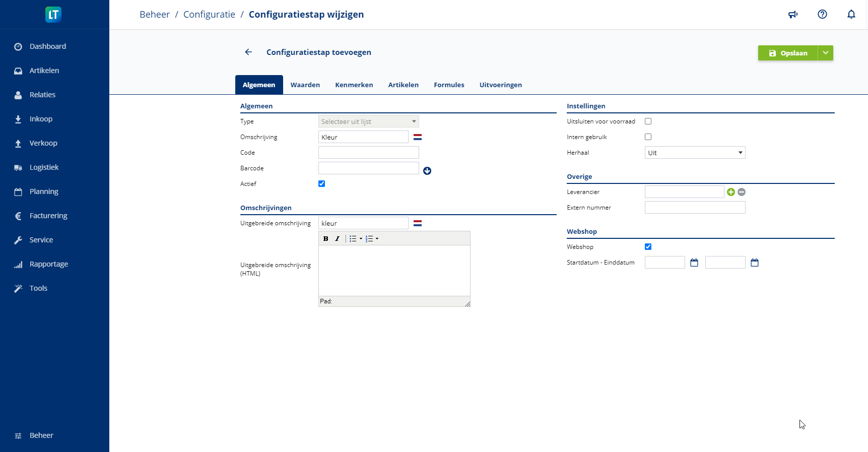Image resolution: width=868 pixels, height=452 pixels.
Task: Switch to the Waarden tab
Action: click(x=305, y=85)
